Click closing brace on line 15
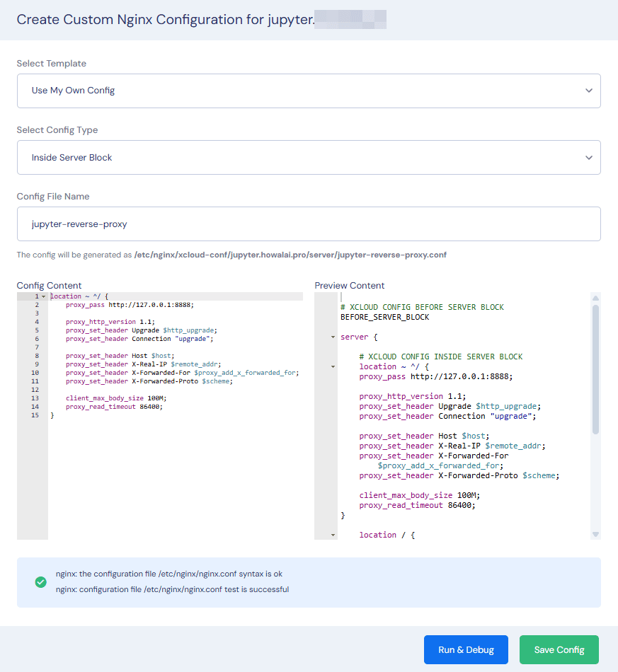This screenshot has width=618, height=672. 52,415
